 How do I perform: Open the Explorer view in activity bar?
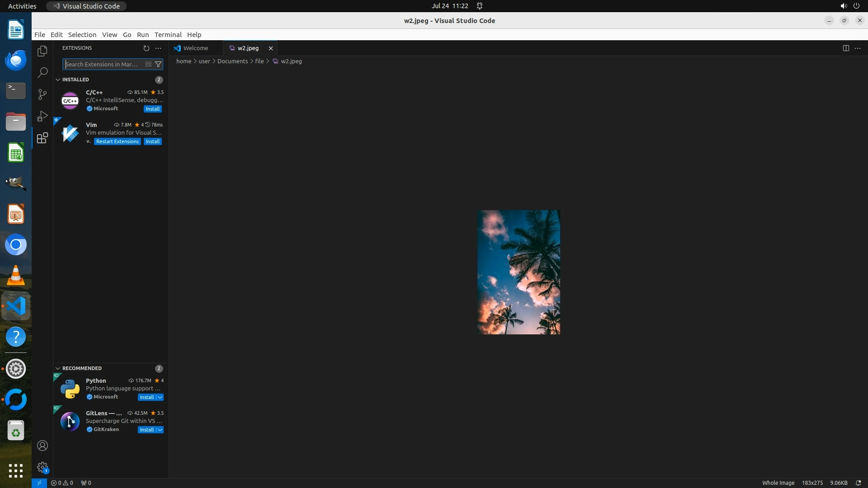coord(42,51)
